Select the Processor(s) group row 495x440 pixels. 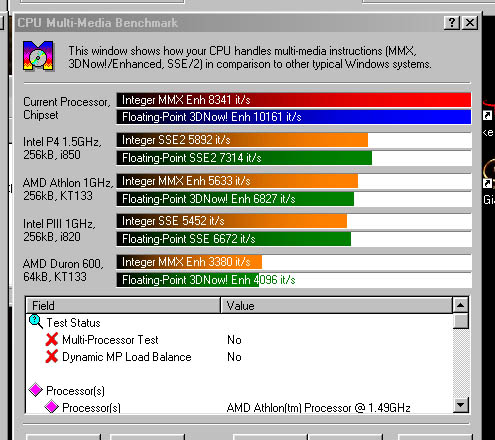(239, 390)
